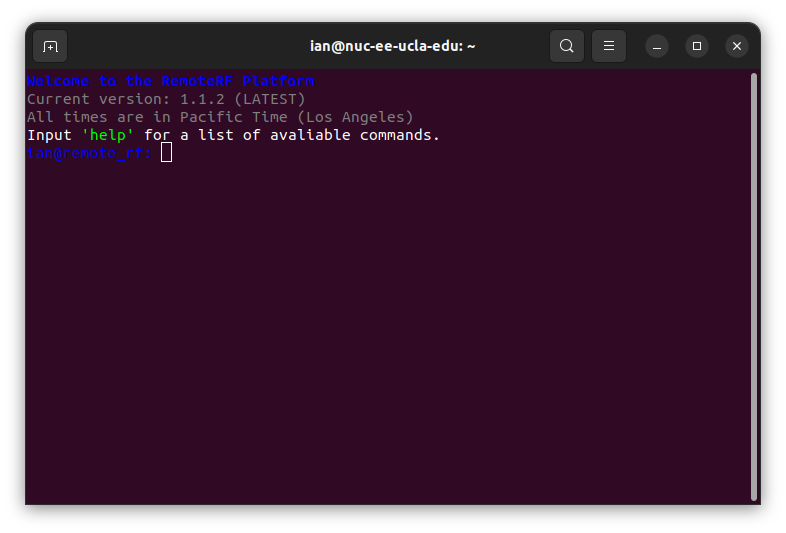Maximize the terminal window
Image resolution: width=786 pixels, height=533 pixels.
click(697, 46)
